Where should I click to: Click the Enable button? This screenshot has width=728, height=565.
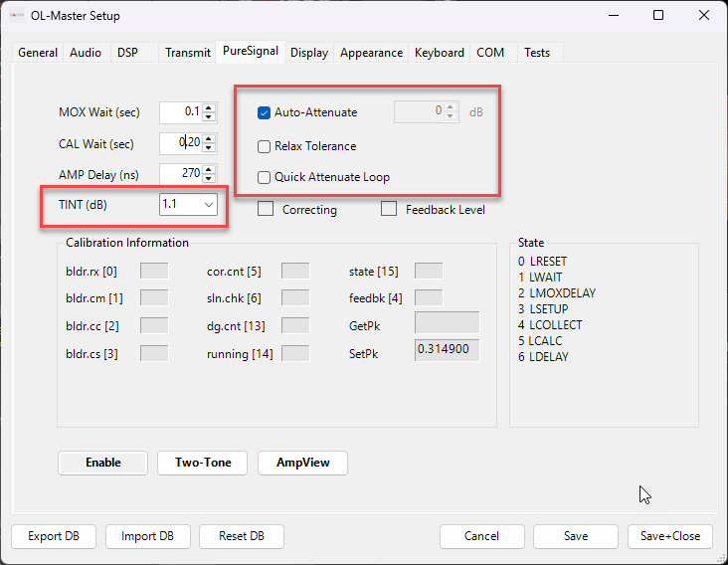(103, 463)
